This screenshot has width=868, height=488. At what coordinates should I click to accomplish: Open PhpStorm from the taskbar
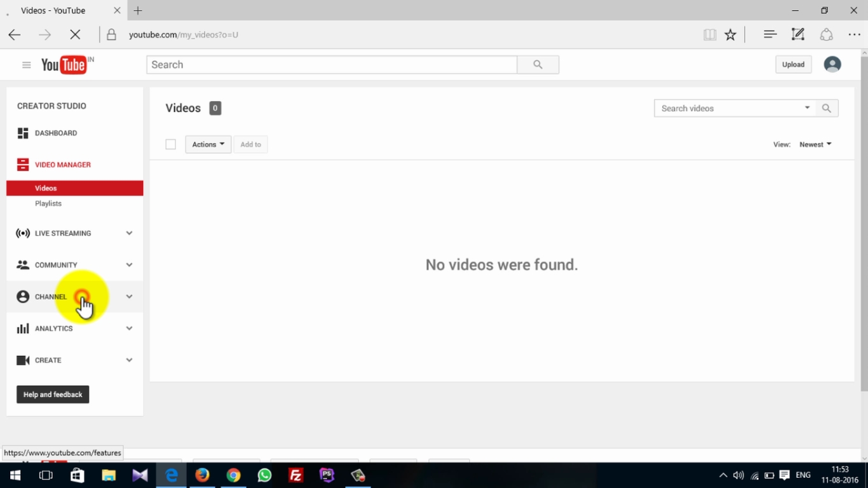327,475
